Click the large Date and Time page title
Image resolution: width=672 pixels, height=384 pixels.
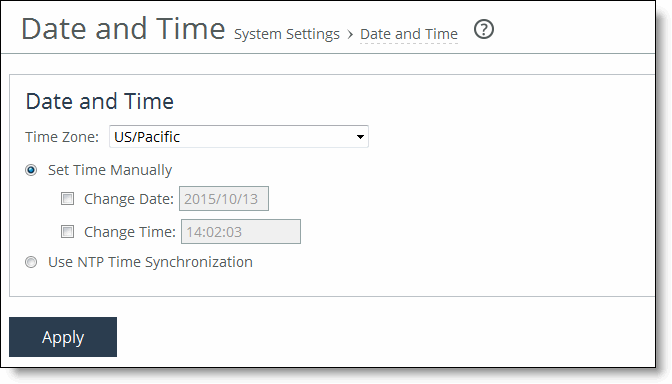(123, 29)
